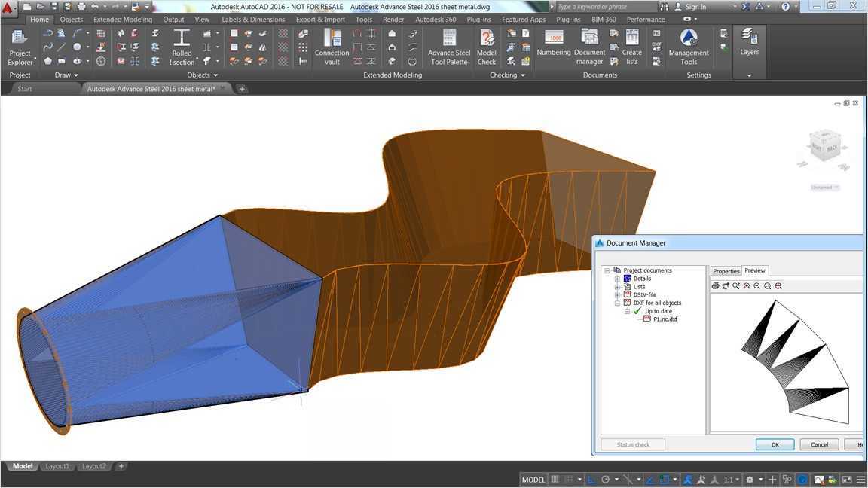Toggle object snap tracking in status bar

(x=650, y=480)
